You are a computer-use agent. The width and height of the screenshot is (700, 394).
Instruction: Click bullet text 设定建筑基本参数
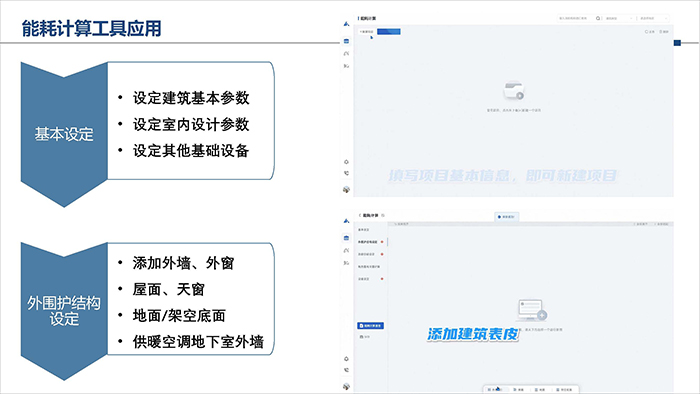click(x=191, y=98)
